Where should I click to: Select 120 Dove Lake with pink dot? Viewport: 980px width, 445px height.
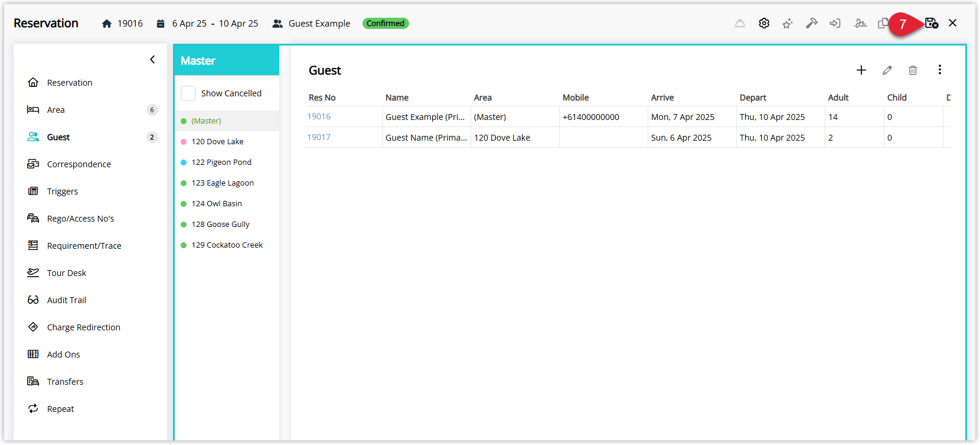217,141
